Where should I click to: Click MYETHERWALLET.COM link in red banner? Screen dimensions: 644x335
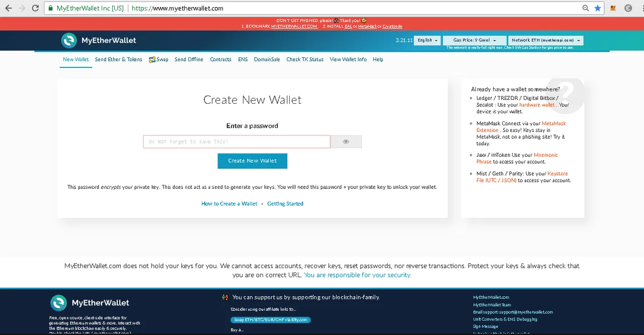coord(294,26)
